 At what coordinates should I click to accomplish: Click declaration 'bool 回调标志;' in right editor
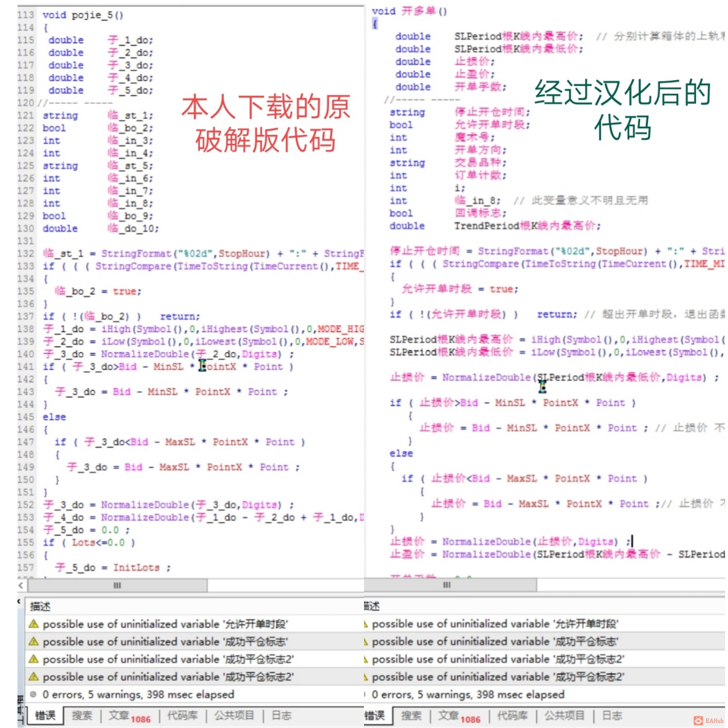(x=448, y=213)
